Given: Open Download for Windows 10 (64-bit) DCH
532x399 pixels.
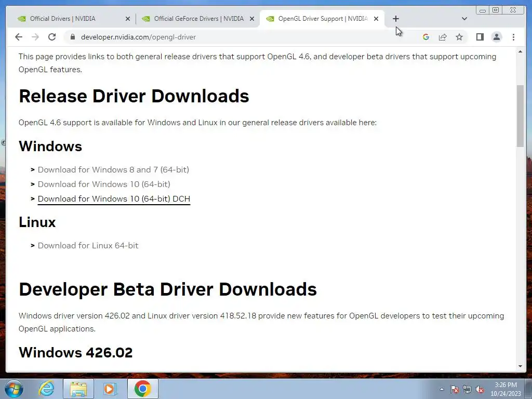Looking at the screenshot, I should (x=114, y=199).
